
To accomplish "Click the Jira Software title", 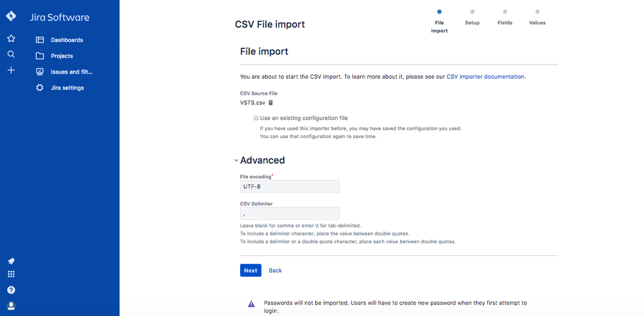I will tap(59, 17).
